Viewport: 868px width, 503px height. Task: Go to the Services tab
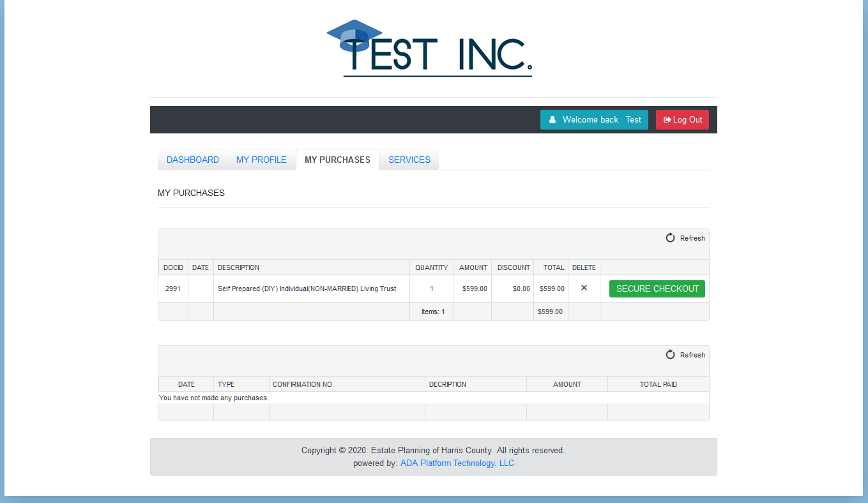tap(409, 160)
